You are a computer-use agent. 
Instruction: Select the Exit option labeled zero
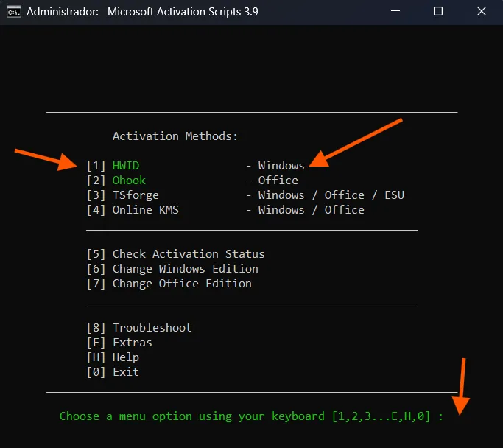pos(125,372)
